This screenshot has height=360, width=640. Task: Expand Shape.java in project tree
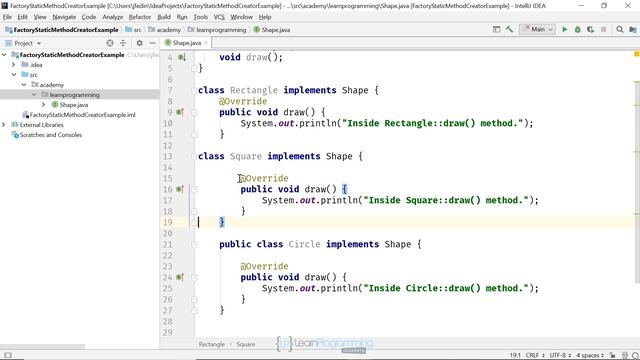tap(44, 104)
